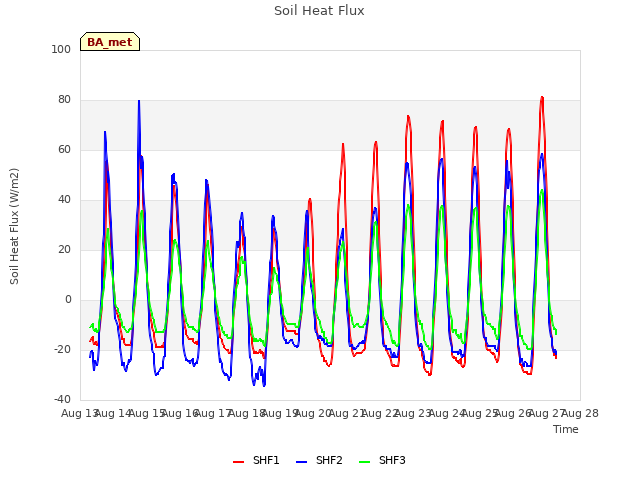Toggle the SHF1 series in the legend

(x=256, y=460)
